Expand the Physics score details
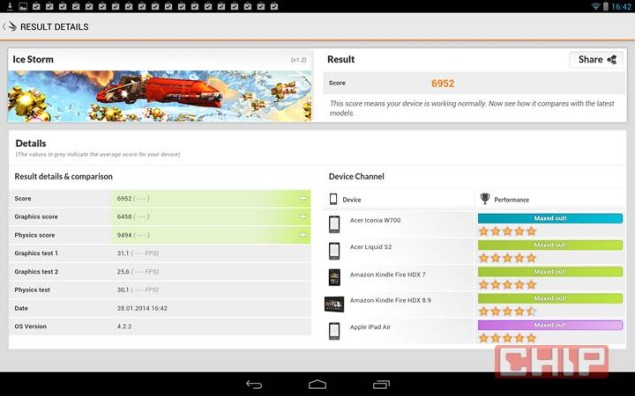 303,235
